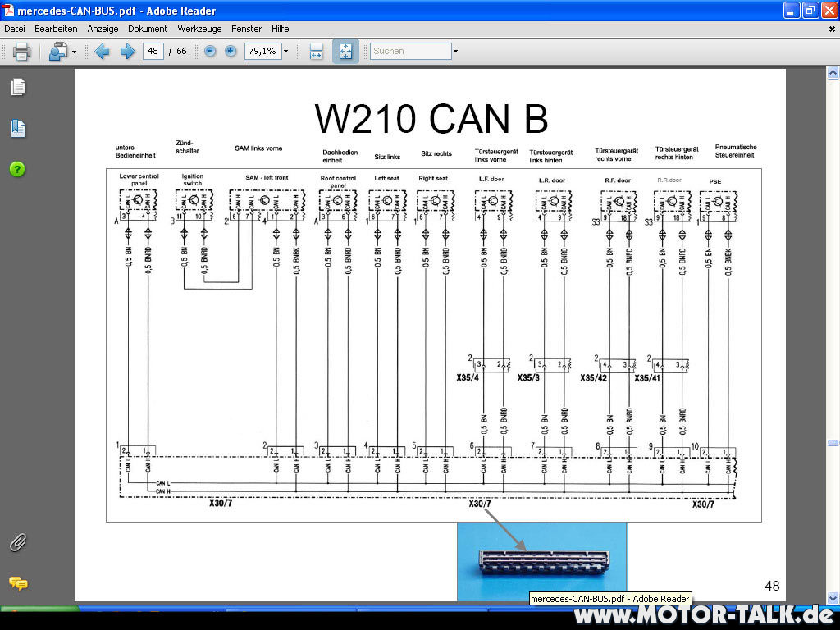The width and height of the screenshot is (840, 630).
Task: Click the Dachbedieneinheit label
Action: pyautogui.click(x=340, y=156)
